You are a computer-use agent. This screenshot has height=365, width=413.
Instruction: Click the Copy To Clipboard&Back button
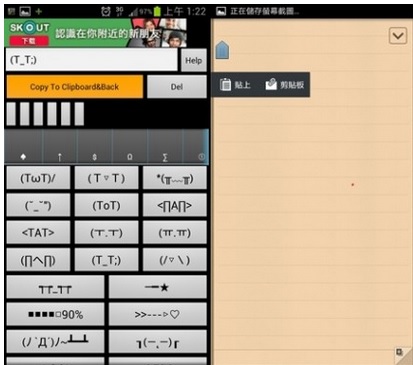[x=75, y=87]
